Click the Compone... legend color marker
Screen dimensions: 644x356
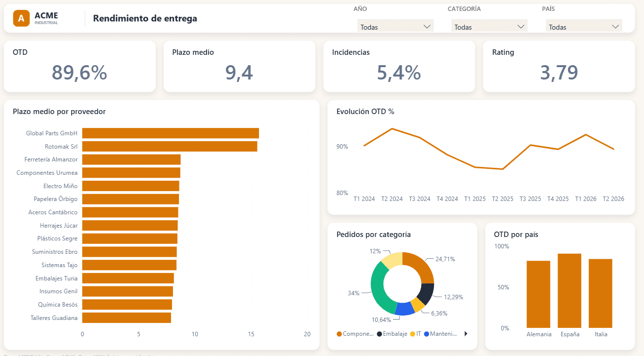[x=339, y=334]
